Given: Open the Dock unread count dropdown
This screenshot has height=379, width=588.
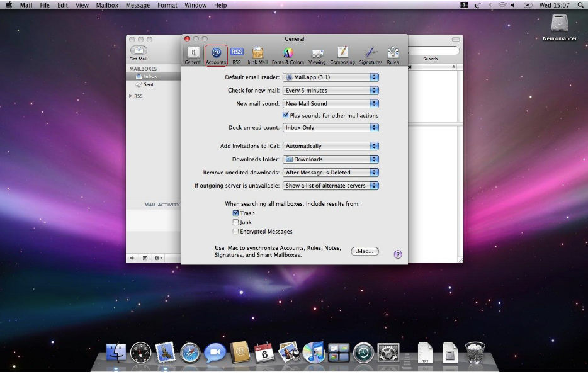Looking at the screenshot, I should click(331, 127).
